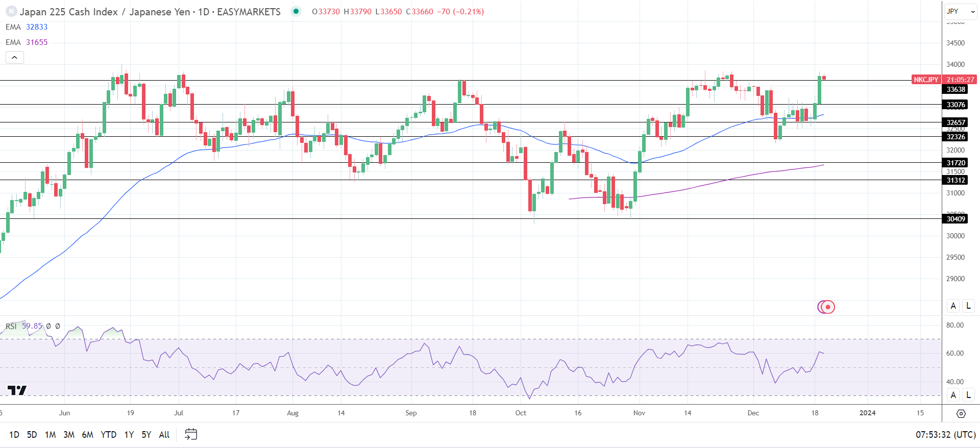The image size is (980, 448).
Task: Toggle log scale on price chart
Action: (968, 306)
